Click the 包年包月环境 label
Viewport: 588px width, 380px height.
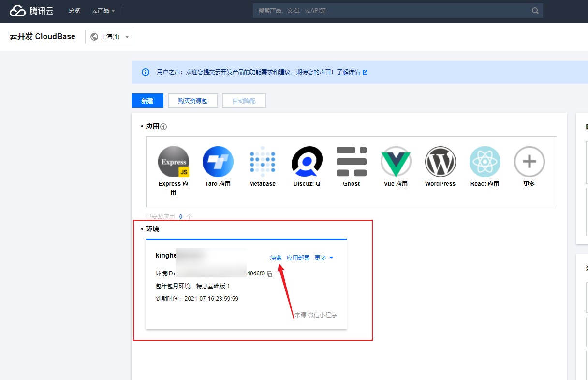pyautogui.click(x=173, y=286)
